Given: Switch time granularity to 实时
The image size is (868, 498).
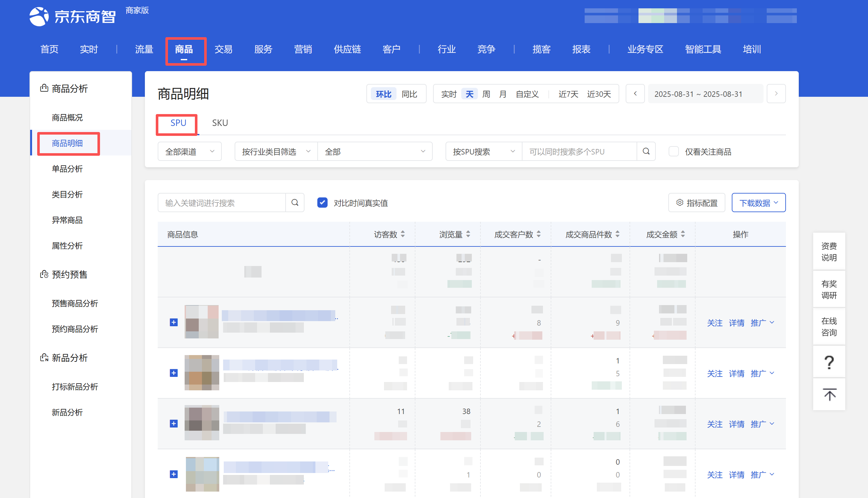Looking at the screenshot, I should point(449,94).
